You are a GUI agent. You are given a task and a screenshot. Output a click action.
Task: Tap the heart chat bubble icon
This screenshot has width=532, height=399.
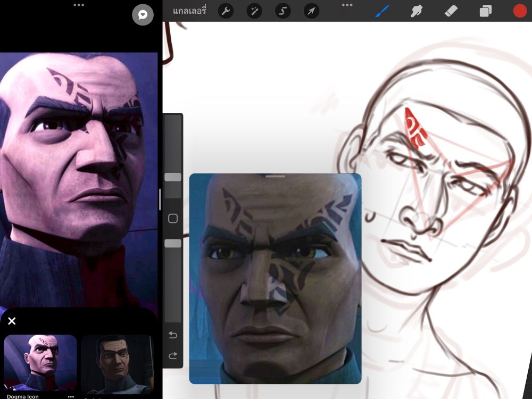[x=143, y=14]
